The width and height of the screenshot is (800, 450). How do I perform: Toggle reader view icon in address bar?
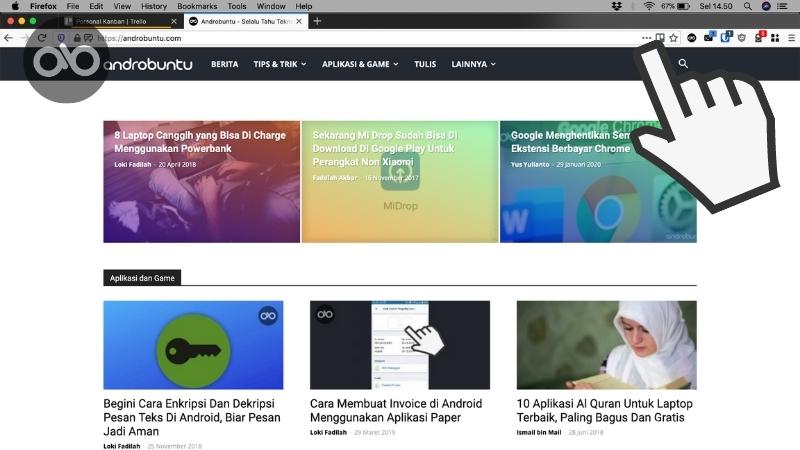(660, 38)
